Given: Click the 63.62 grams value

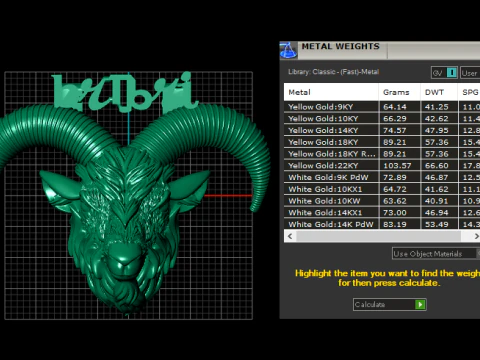Looking at the screenshot, I should tap(395, 201).
